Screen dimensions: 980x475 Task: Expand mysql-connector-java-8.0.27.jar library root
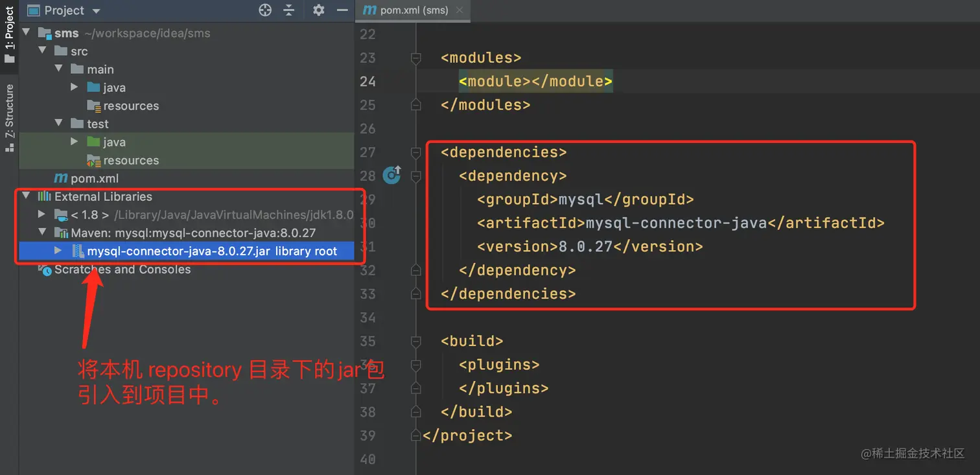click(x=58, y=250)
